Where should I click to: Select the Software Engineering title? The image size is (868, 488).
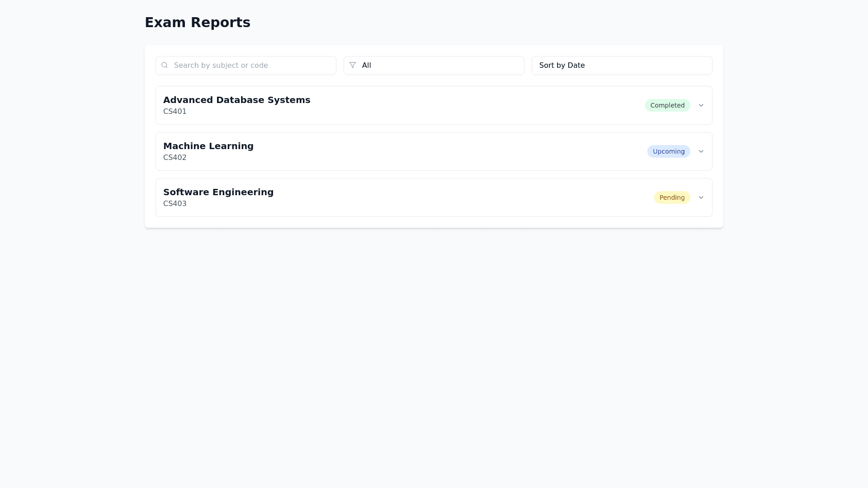(218, 192)
